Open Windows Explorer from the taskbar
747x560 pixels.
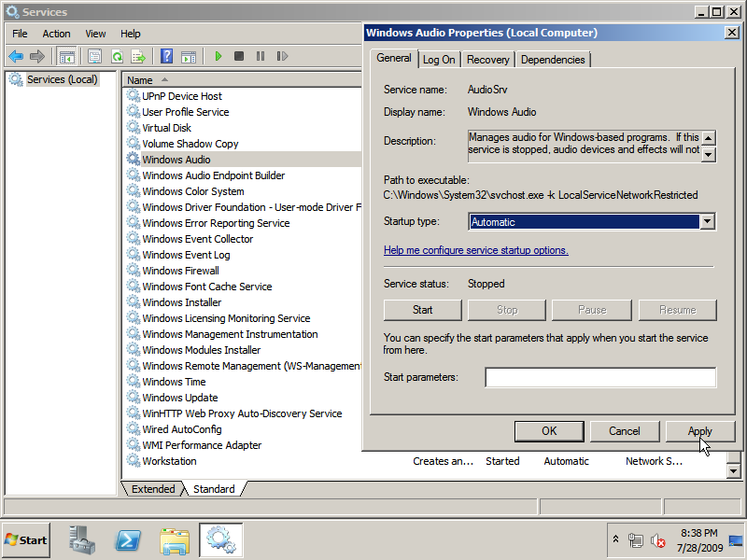pos(175,540)
